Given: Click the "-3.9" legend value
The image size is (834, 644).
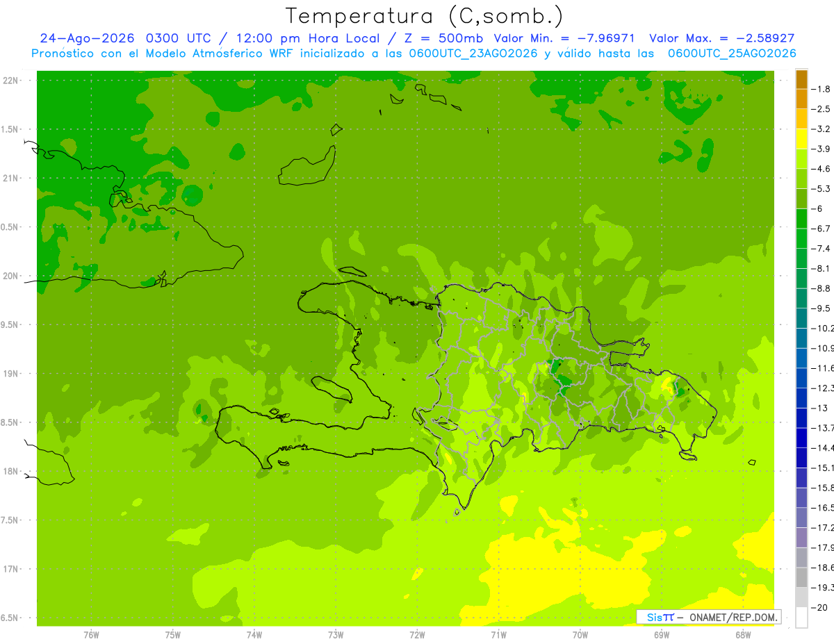Looking at the screenshot, I should pyautogui.click(x=821, y=149).
